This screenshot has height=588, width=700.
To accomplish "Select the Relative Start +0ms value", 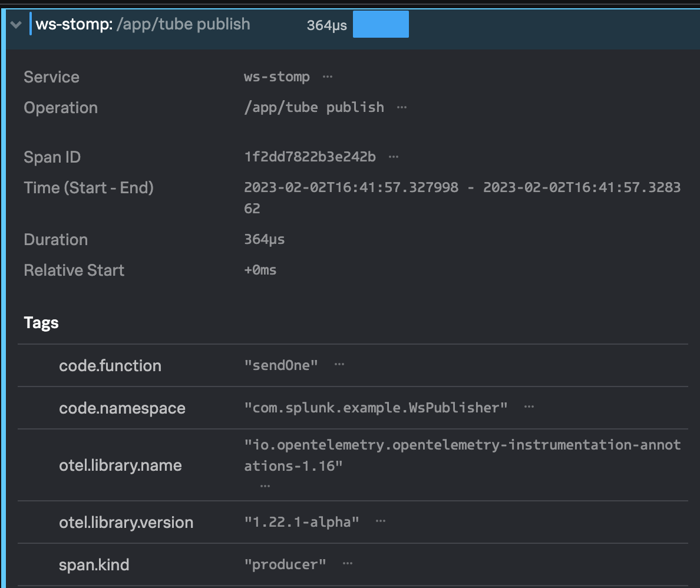I will pos(260,270).
